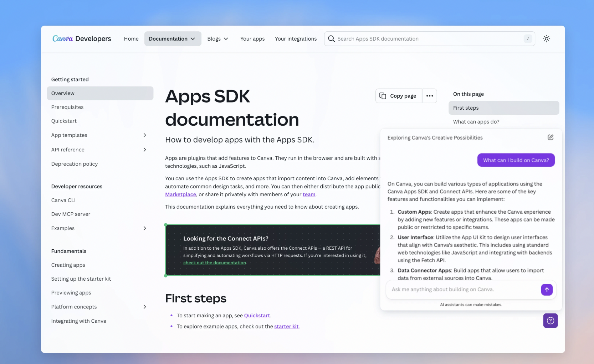The width and height of the screenshot is (594, 364).
Task: Toggle the light/dark theme sun icon
Action: click(546, 39)
